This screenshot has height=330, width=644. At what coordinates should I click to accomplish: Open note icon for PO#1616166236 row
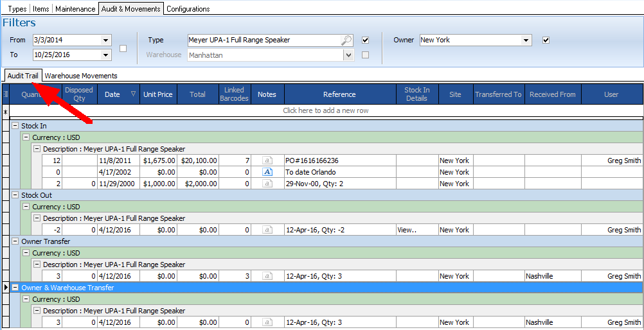pos(267,161)
